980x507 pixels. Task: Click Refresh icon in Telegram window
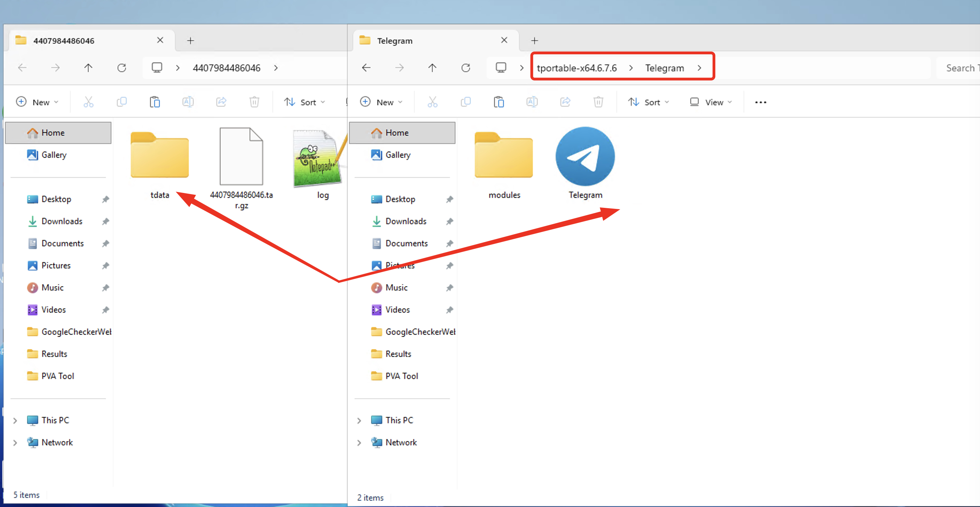click(465, 68)
